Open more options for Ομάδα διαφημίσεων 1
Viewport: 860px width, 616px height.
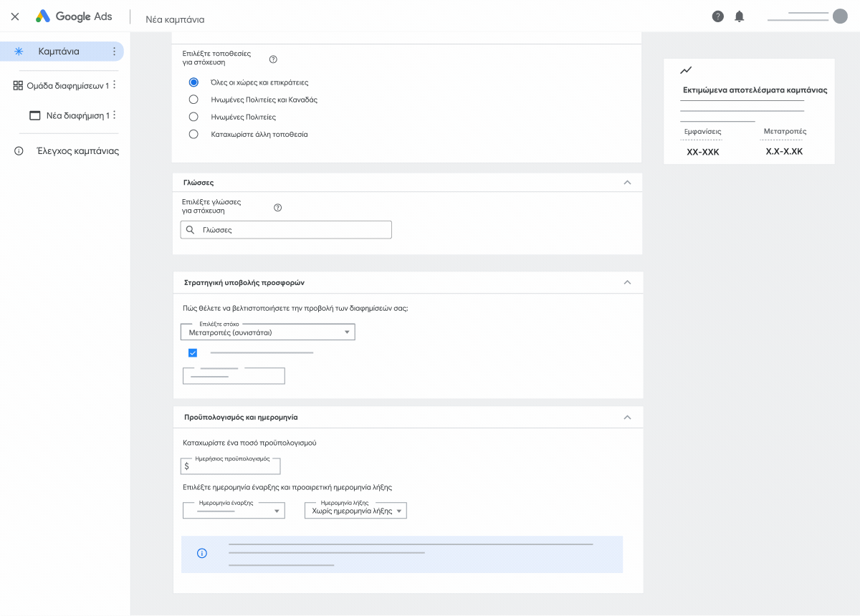click(115, 85)
